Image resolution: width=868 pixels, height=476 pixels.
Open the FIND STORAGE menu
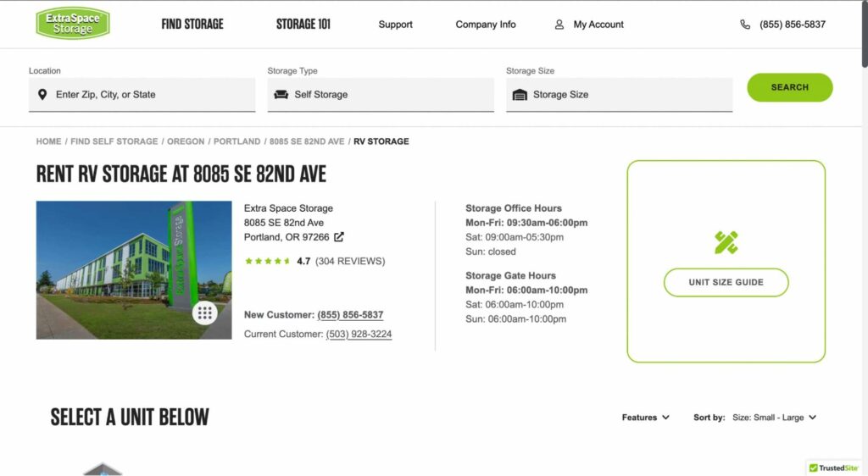pos(192,25)
